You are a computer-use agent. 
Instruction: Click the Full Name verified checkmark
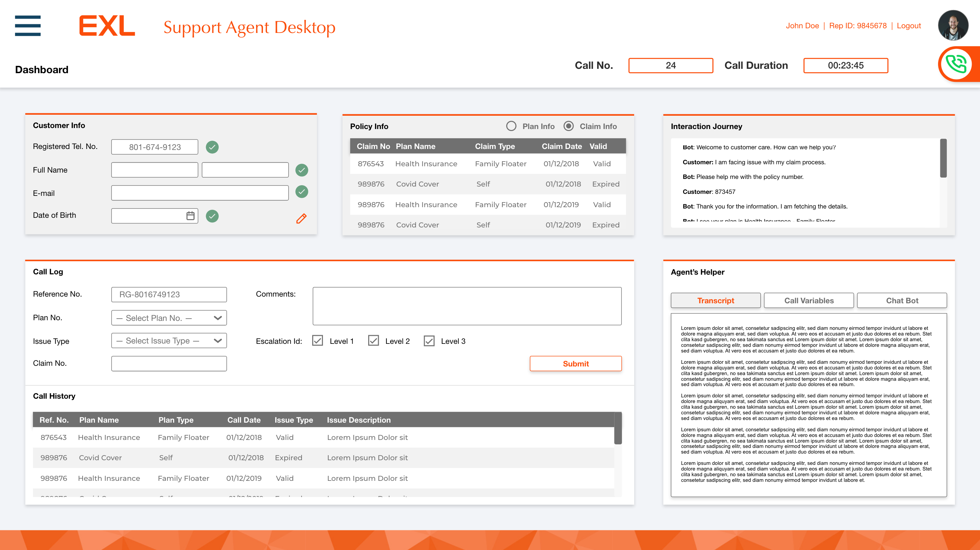[302, 170]
